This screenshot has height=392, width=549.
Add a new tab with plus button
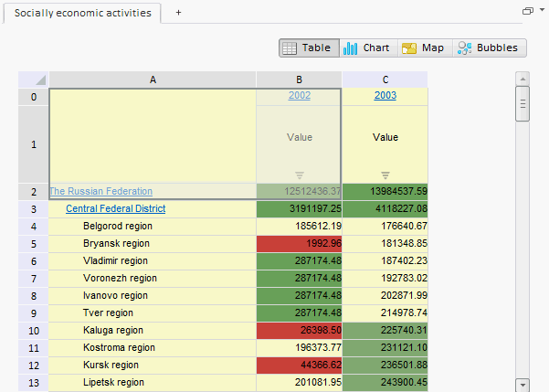pyautogui.click(x=178, y=13)
